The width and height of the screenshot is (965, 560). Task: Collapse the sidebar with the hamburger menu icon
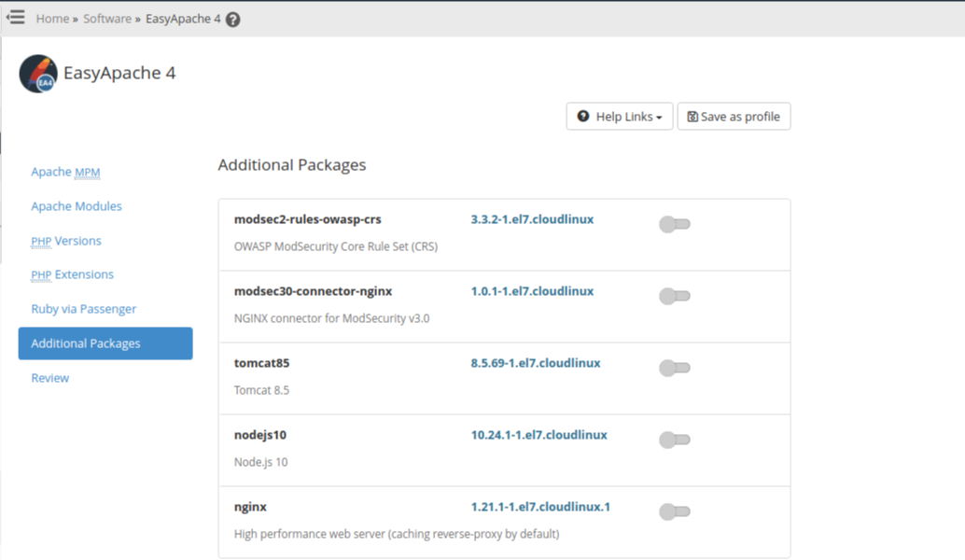tap(16, 17)
